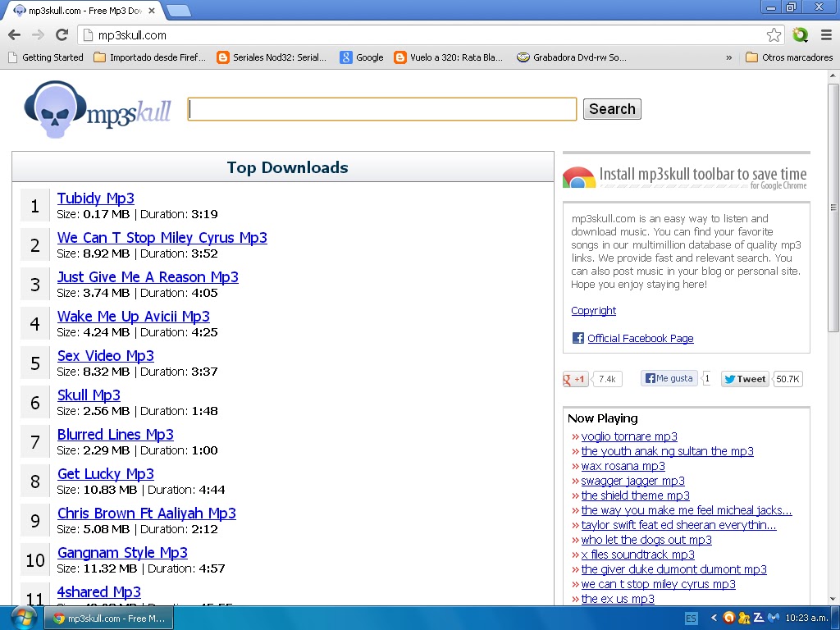Open the green extension icon beside address bar

(800, 35)
